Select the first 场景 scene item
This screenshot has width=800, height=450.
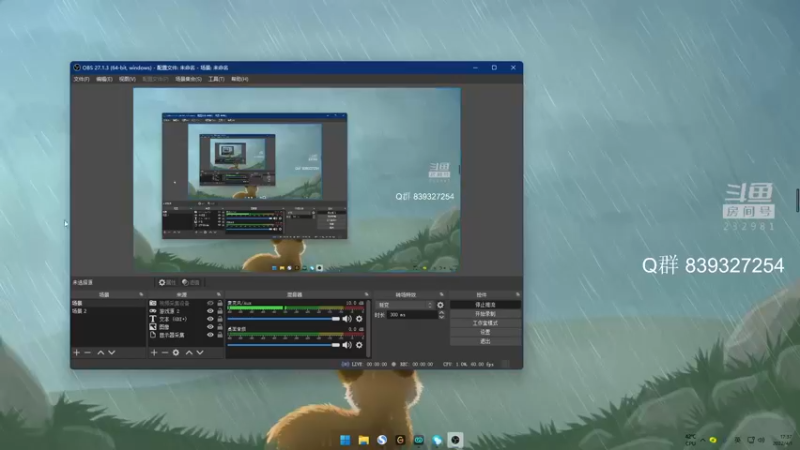[108, 303]
